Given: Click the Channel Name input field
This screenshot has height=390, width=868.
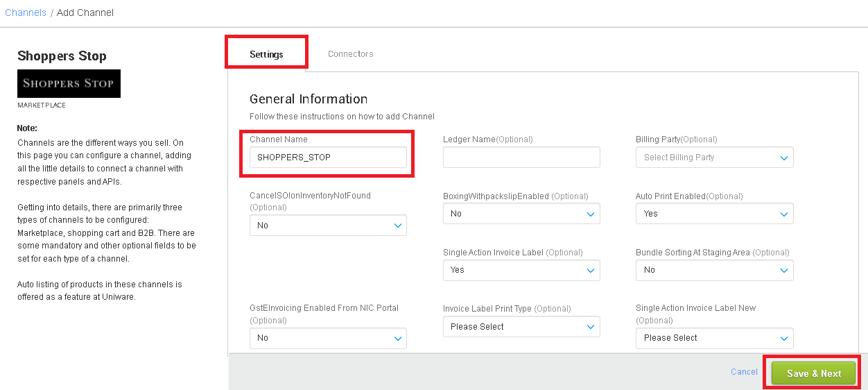Looking at the screenshot, I should tap(328, 158).
